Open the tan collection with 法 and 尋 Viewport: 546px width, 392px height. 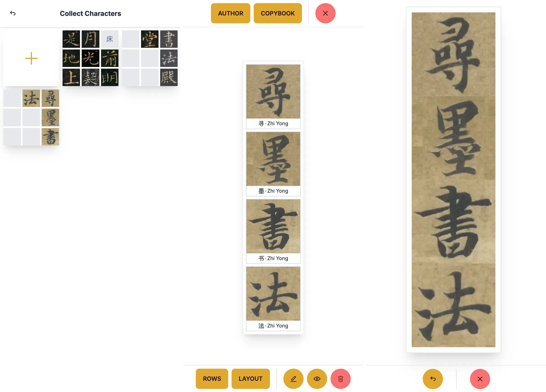pyautogui.click(x=31, y=118)
